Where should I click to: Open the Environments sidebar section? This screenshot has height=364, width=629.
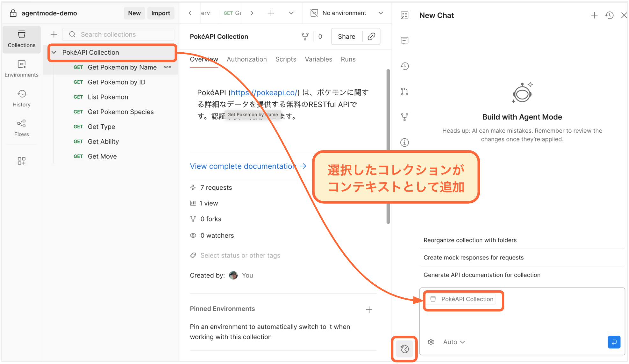tap(21, 69)
